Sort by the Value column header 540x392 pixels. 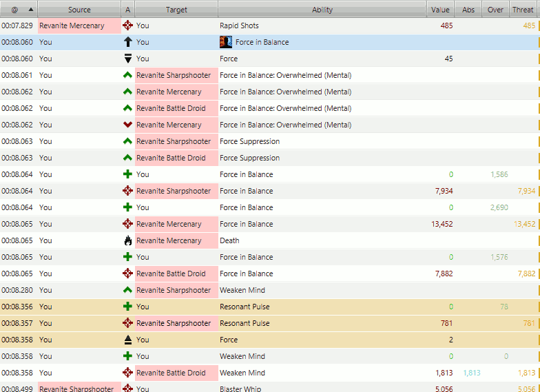441,10
